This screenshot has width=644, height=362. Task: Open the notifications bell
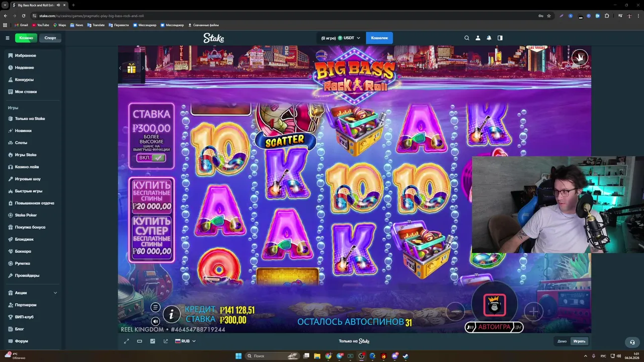click(x=489, y=38)
